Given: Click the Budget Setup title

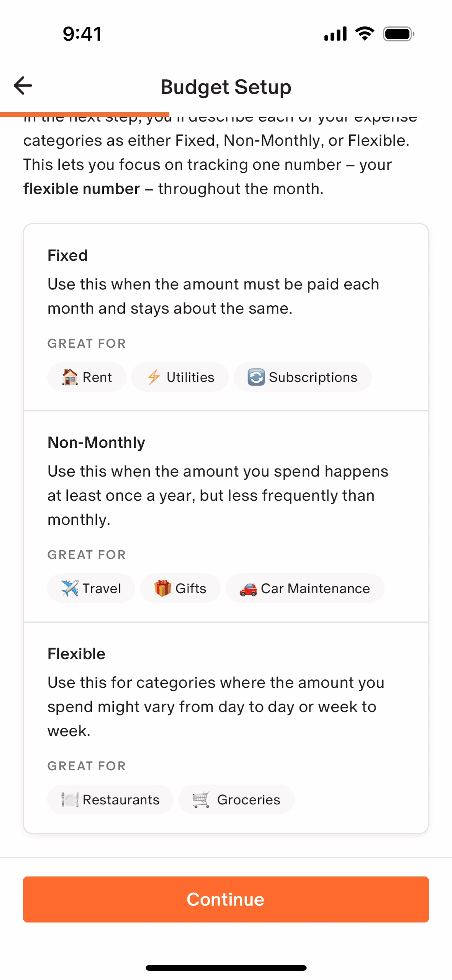Looking at the screenshot, I should click(226, 87).
